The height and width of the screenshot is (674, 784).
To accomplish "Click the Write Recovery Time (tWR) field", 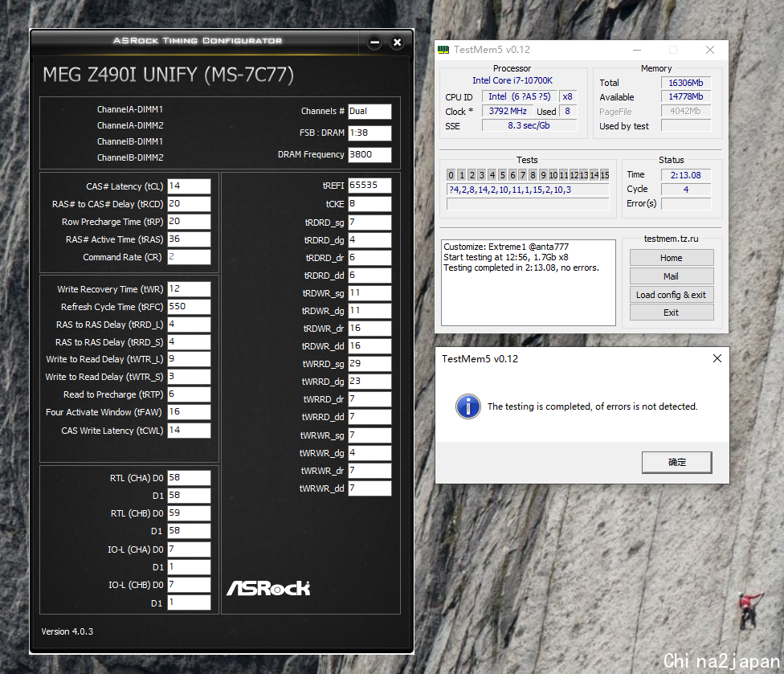I will [x=189, y=289].
